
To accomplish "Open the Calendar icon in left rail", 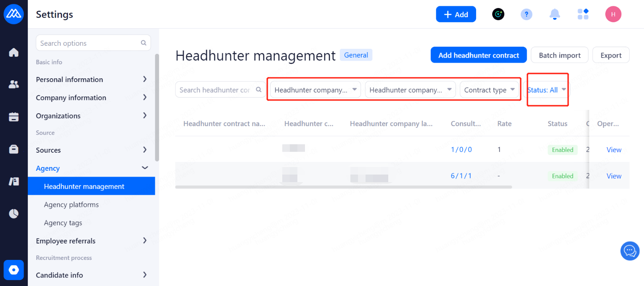I will [14, 117].
